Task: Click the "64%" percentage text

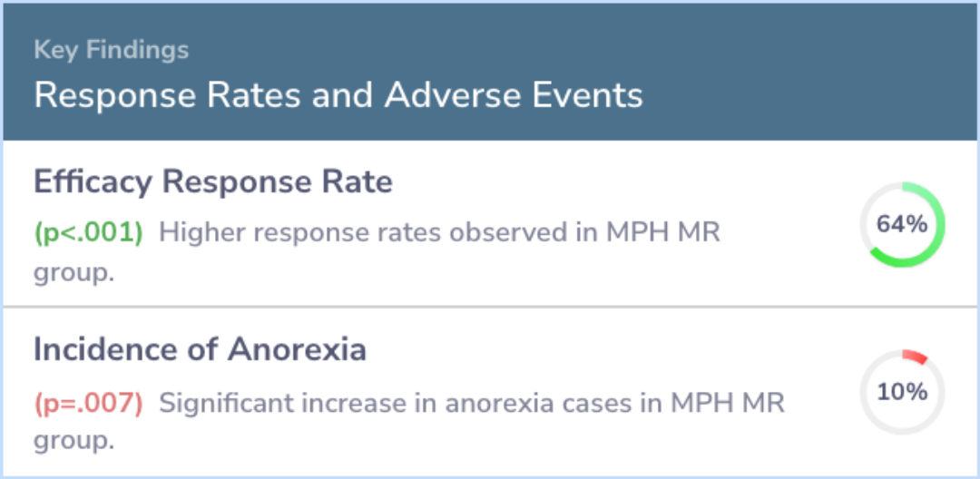Action: click(x=902, y=224)
